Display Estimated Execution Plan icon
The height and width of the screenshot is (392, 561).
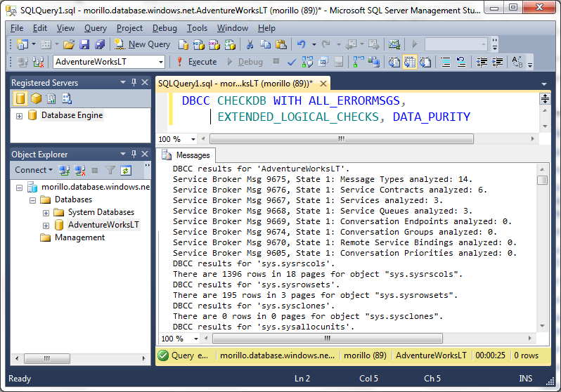tap(307, 62)
